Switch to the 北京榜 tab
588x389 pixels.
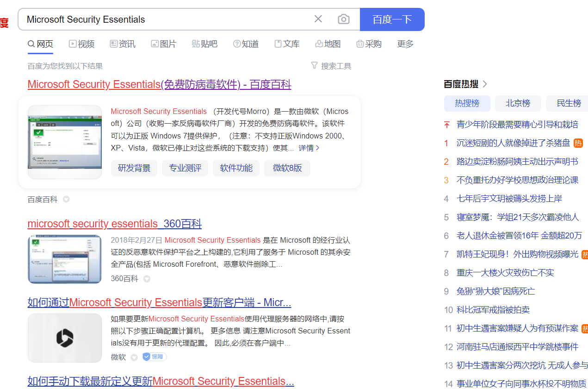518,103
